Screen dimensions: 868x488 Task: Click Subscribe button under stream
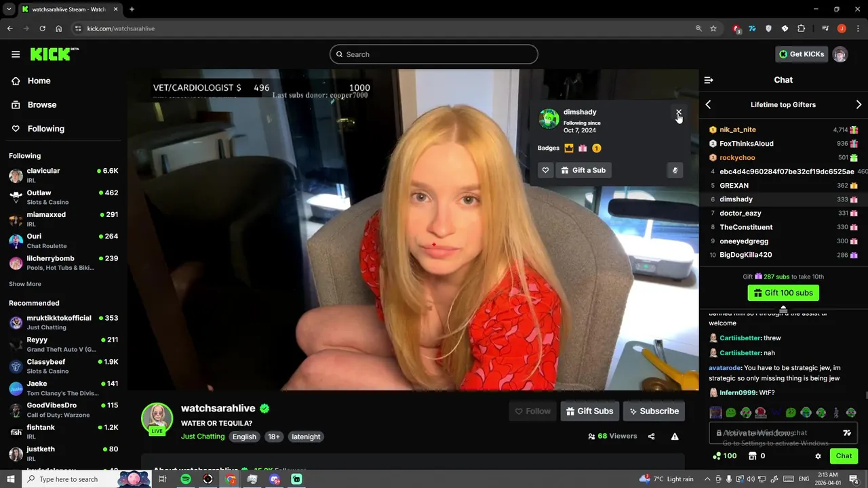[x=654, y=411]
